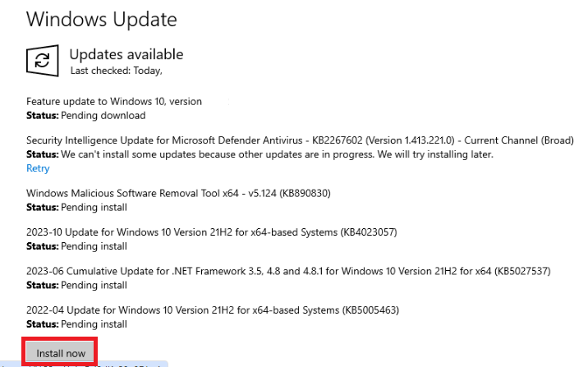Select the Feature update to Windows 10 entry
588x367 pixels.
click(114, 102)
